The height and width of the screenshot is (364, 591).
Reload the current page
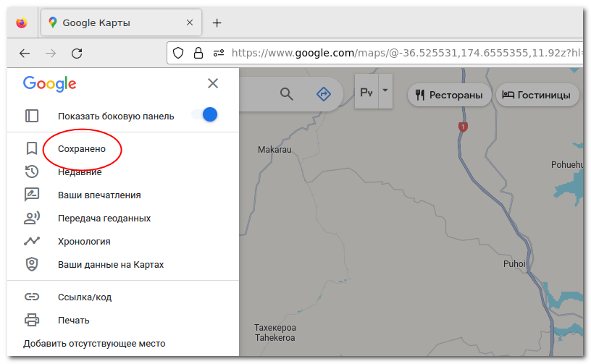tap(77, 54)
